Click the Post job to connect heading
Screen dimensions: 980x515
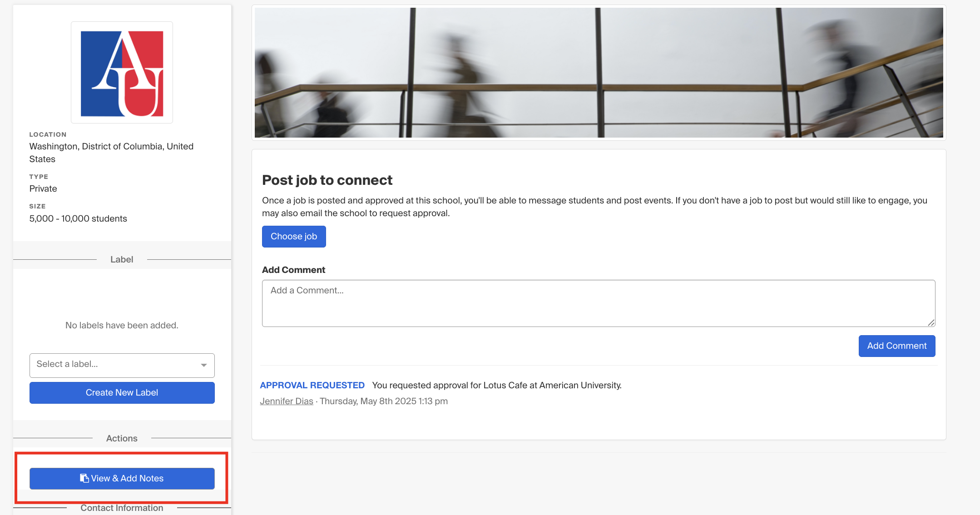coord(327,180)
